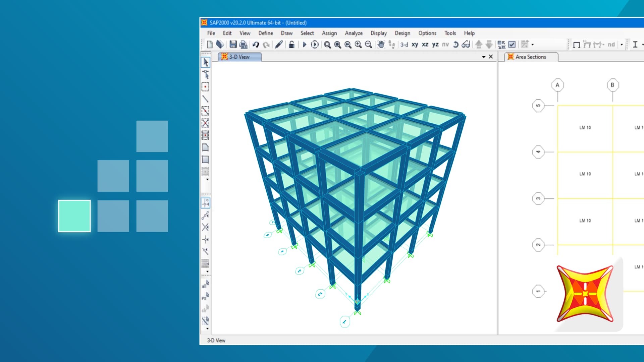Select the pointer selection tool
Viewport: 644px width, 362px height.
(205, 62)
